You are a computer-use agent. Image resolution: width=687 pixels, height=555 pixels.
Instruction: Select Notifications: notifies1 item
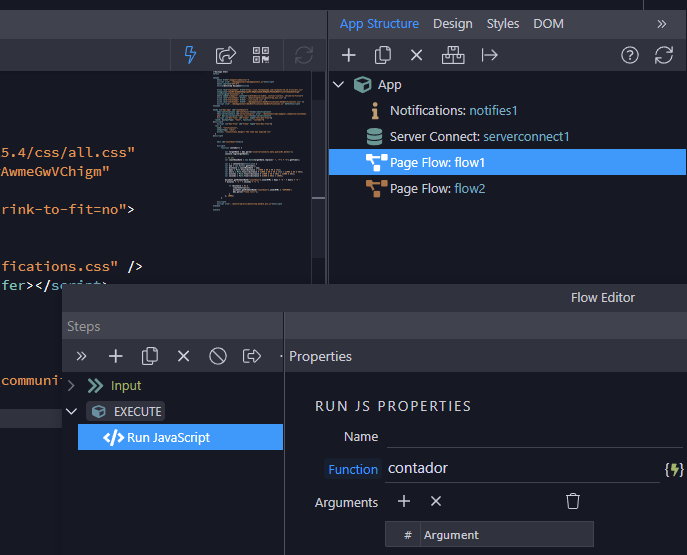point(453,110)
